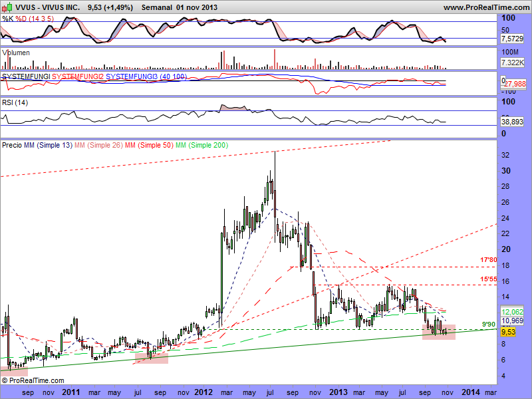Click the candlestick chart icon beside VVUS
This screenshot has width=532, height=399.
pyautogui.click(x=7, y=7)
